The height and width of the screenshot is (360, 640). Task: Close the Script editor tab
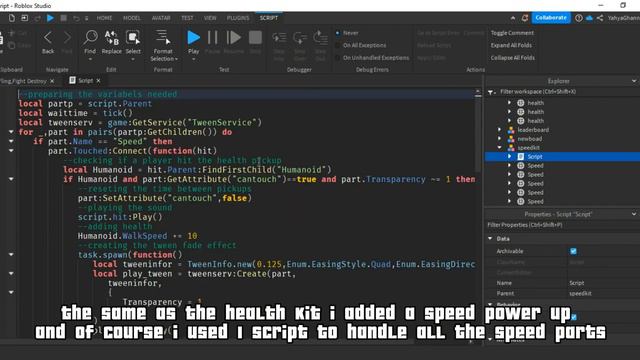pyautogui.click(x=98, y=81)
